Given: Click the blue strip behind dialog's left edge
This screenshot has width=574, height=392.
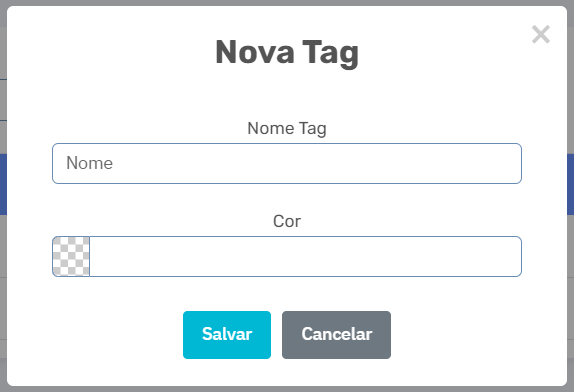Looking at the screenshot, I should coord(3,184).
